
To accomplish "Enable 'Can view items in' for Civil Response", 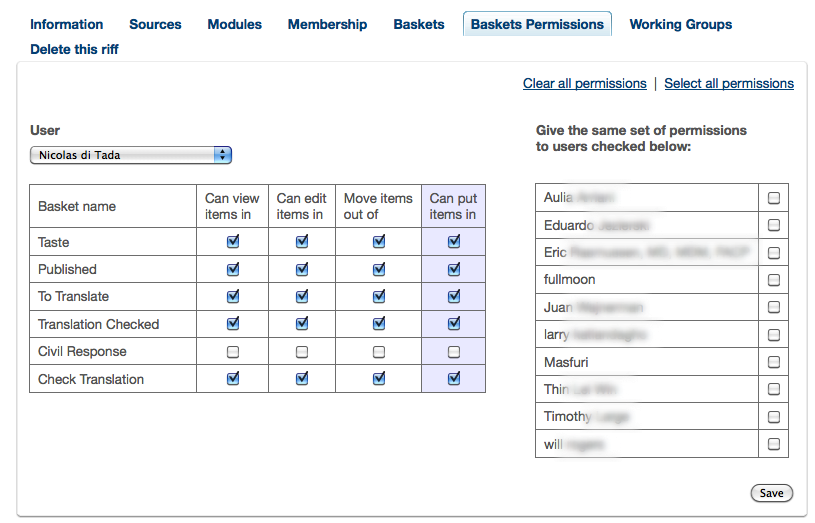I will (x=233, y=352).
